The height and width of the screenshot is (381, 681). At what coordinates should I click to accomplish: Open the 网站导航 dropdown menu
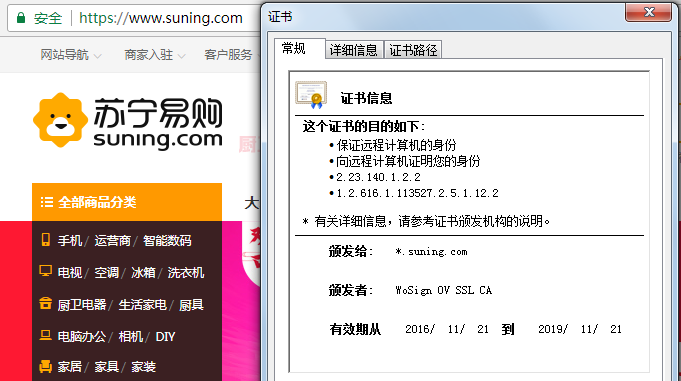[x=71, y=55]
